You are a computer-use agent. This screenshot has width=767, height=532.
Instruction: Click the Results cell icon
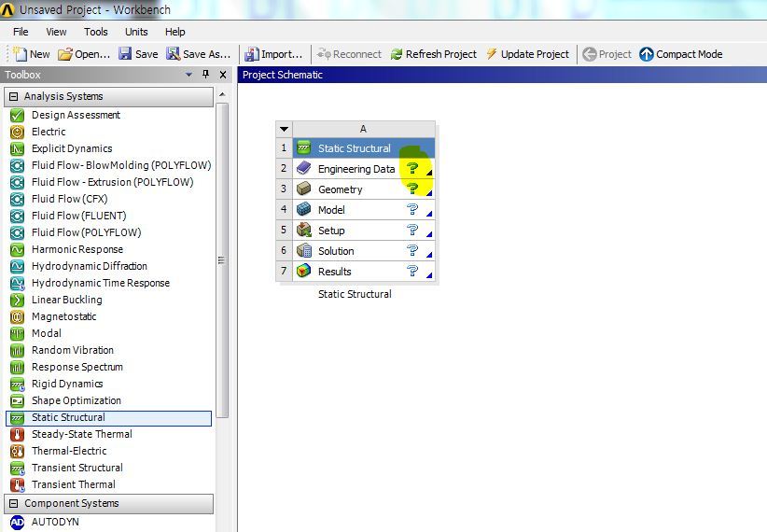[x=304, y=271]
